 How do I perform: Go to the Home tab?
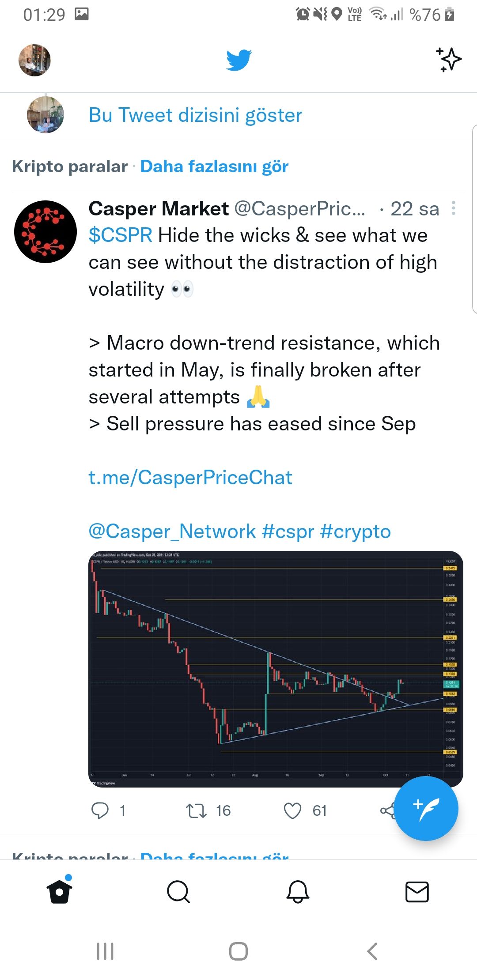pos(60,892)
